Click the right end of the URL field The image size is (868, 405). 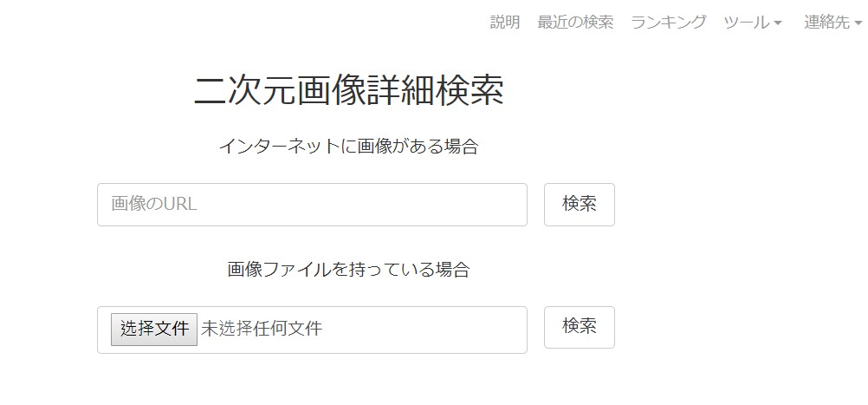(x=511, y=205)
